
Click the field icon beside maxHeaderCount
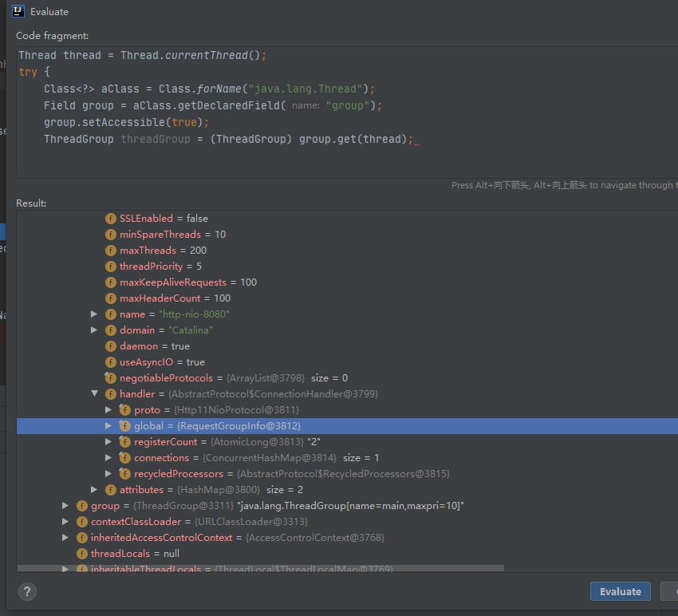point(111,298)
